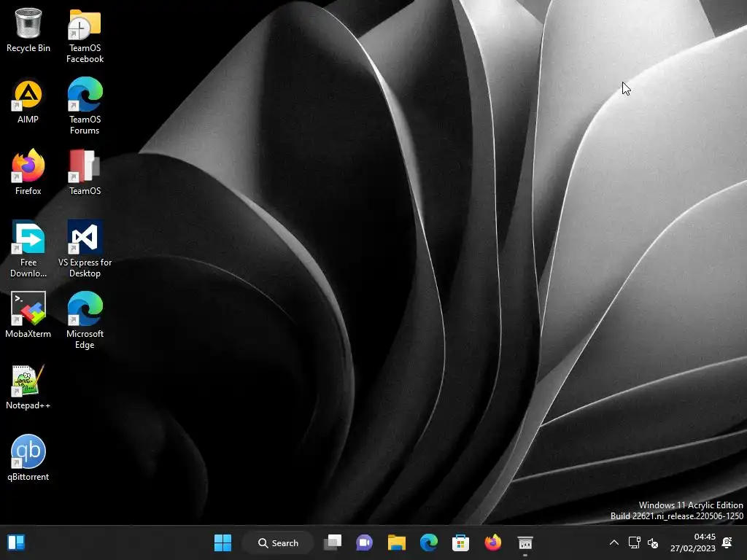
Task: Open Task View from the taskbar
Action: click(x=333, y=542)
